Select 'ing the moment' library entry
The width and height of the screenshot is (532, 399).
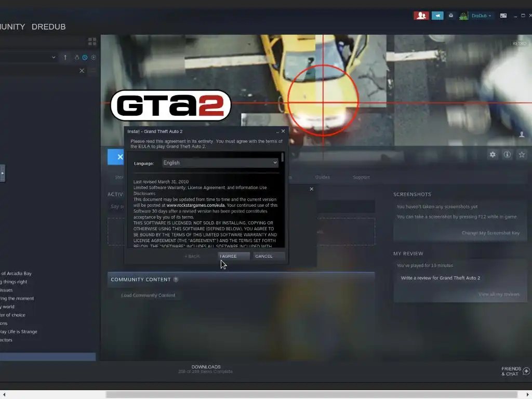17,298
